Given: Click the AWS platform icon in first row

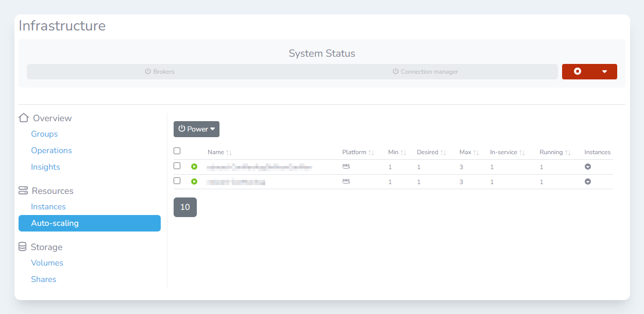Looking at the screenshot, I should pos(346,167).
